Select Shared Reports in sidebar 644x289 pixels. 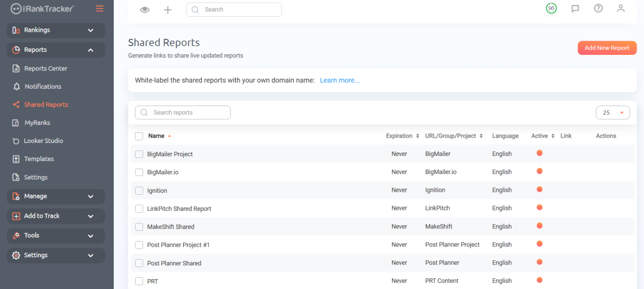pos(46,104)
